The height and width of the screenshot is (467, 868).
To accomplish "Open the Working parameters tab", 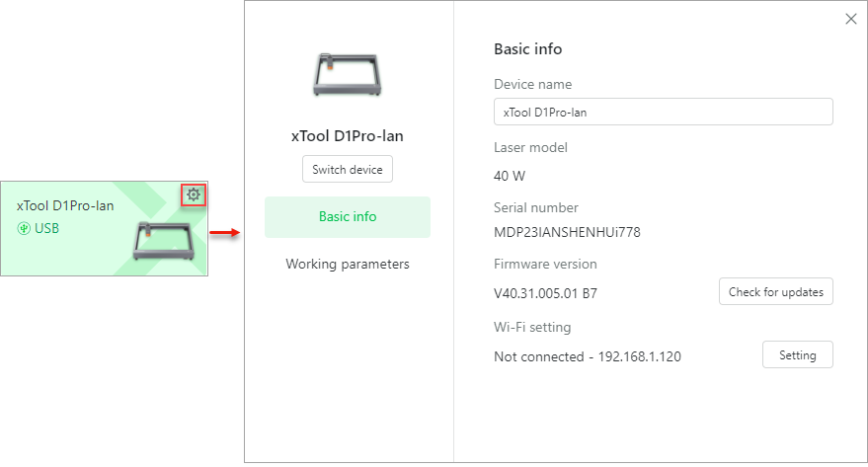I will coord(347,264).
